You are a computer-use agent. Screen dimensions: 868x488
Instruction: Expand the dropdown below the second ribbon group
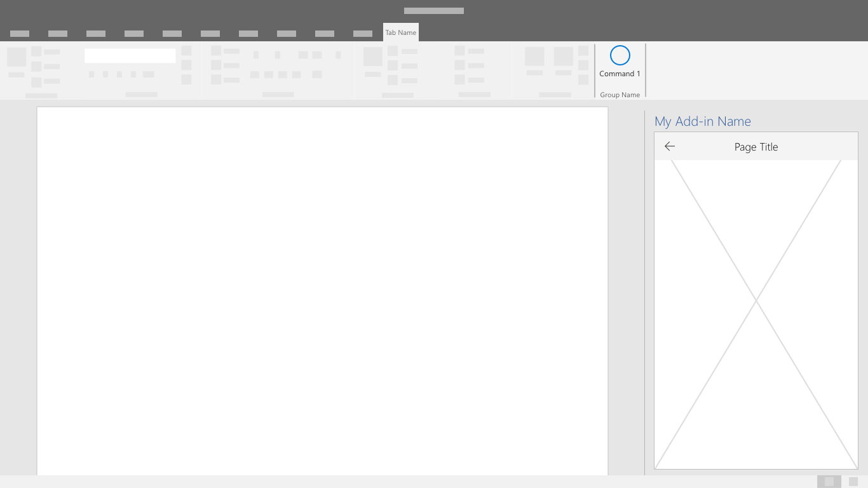click(141, 95)
